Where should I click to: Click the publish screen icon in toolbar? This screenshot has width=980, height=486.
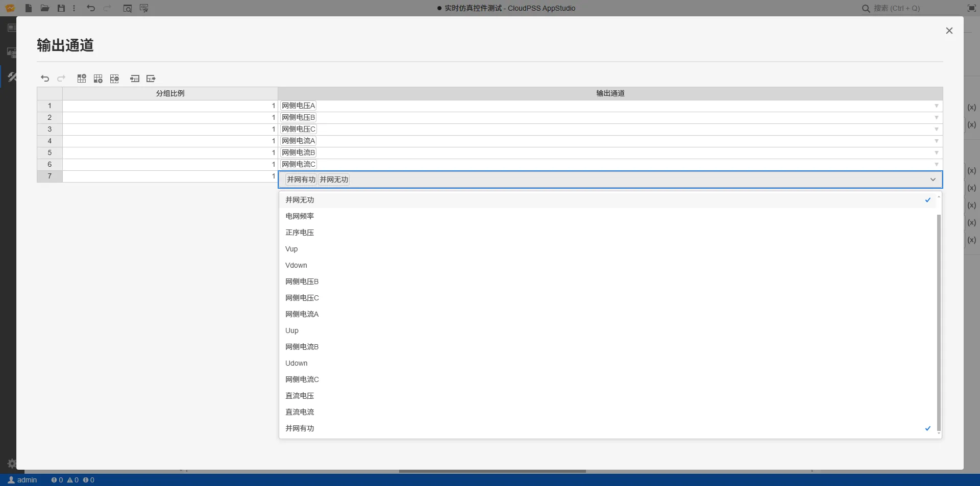pos(144,8)
